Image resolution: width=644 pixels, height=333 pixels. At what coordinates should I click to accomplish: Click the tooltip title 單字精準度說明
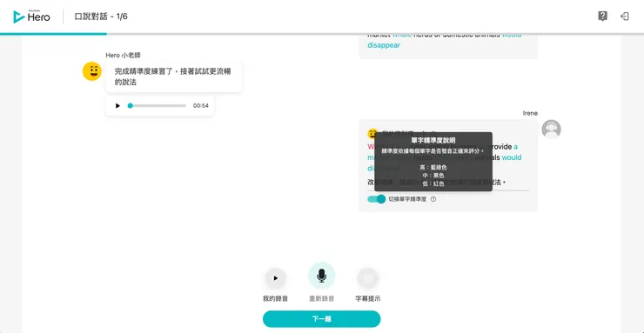click(433, 140)
